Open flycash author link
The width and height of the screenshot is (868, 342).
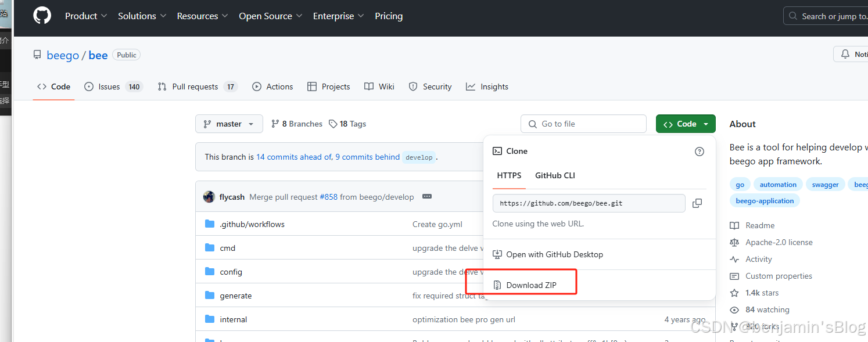coord(232,197)
